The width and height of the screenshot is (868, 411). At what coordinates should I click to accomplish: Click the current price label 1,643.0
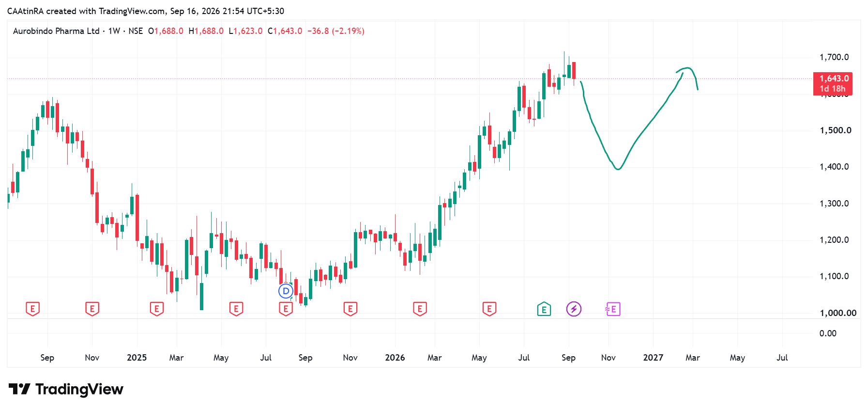(x=833, y=83)
